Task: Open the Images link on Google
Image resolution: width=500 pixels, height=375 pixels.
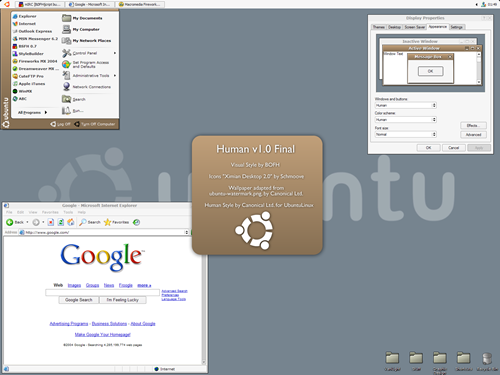Action: pyautogui.click(x=74, y=285)
